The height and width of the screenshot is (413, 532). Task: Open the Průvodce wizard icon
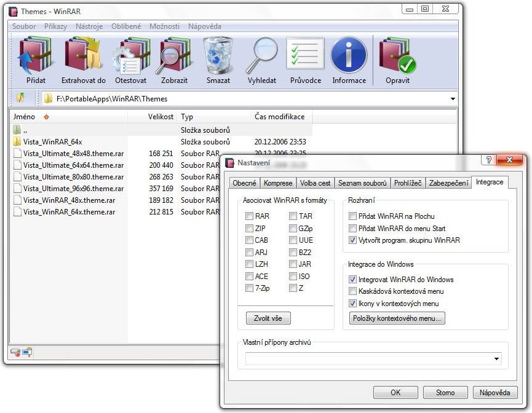pos(305,54)
